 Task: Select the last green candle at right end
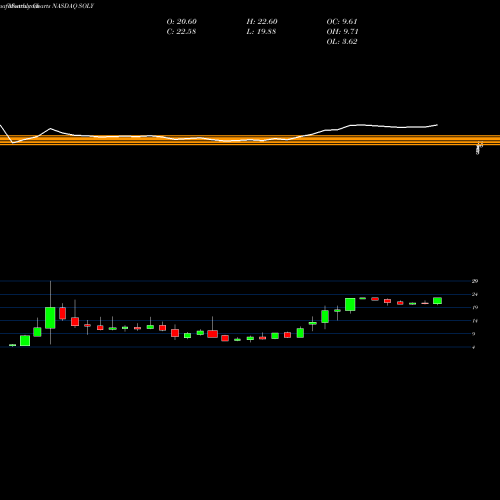[437, 301]
